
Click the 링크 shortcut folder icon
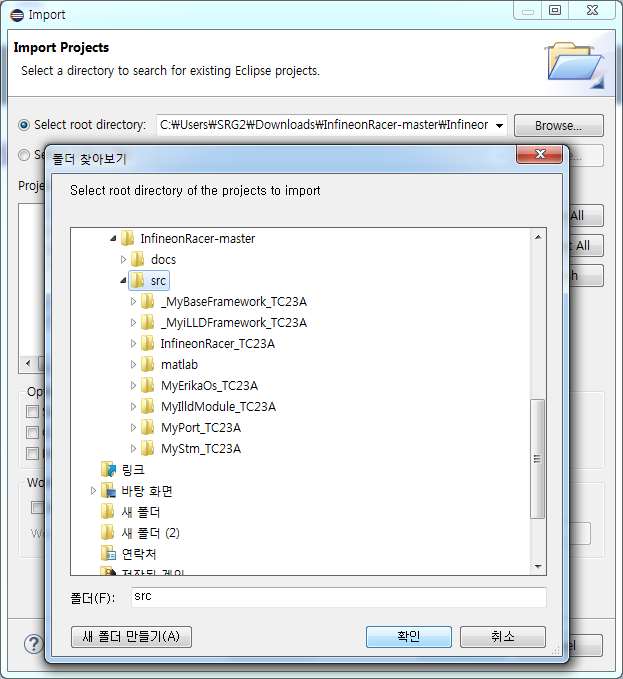[x=108, y=469]
